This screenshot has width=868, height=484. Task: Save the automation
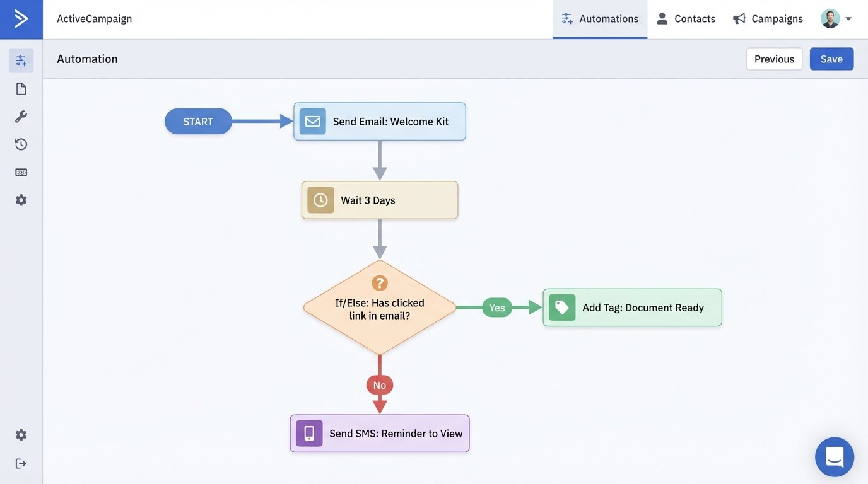point(831,59)
